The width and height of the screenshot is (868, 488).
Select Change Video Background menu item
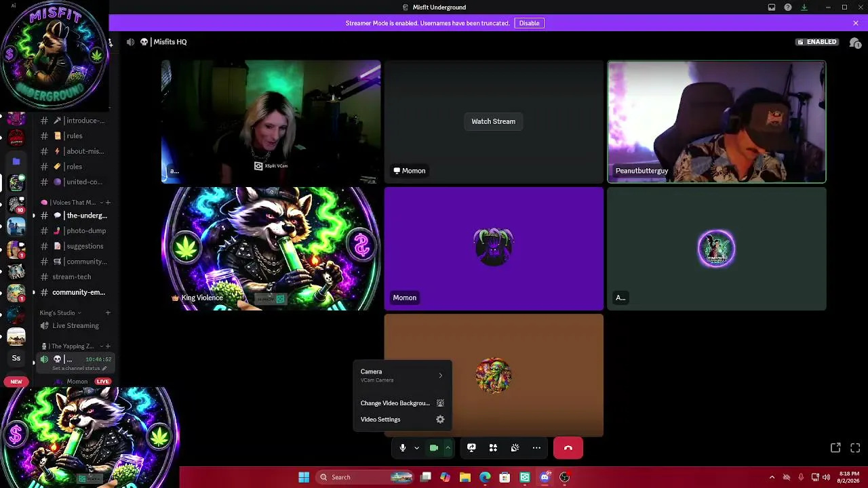click(x=402, y=403)
